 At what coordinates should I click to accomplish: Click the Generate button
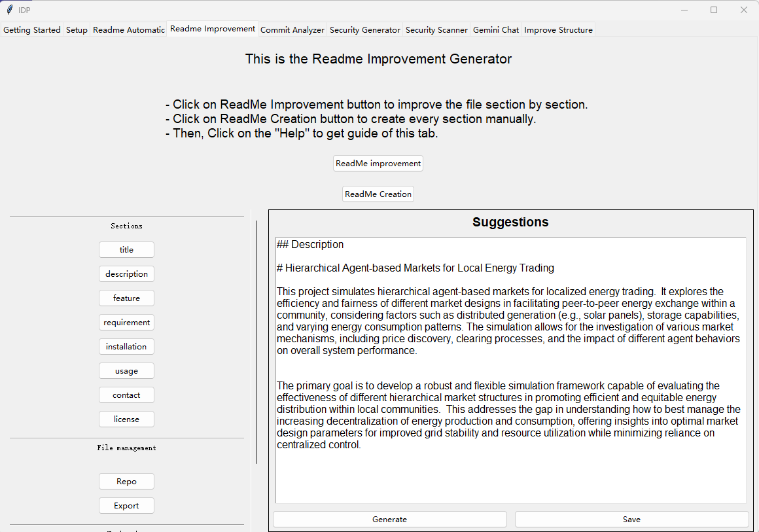click(390, 520)
